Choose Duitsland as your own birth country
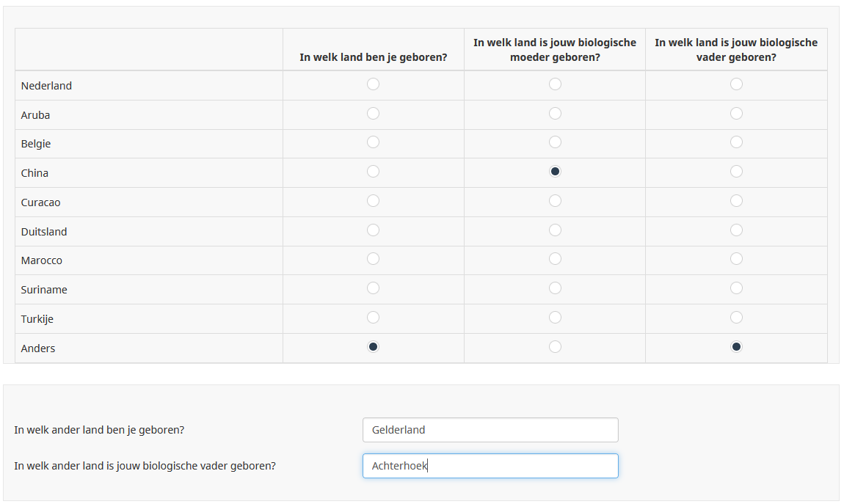 [x=373, y=230]
